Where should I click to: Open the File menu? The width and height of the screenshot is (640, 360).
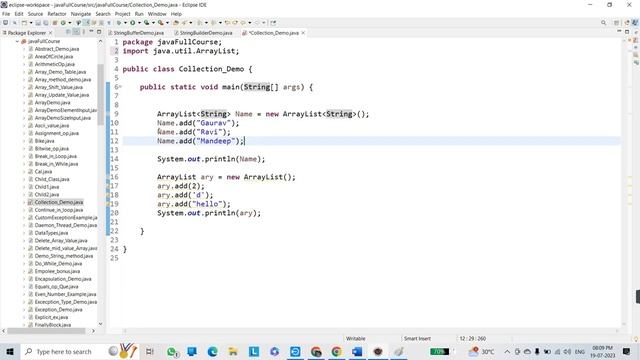click(x=6, y=14)
